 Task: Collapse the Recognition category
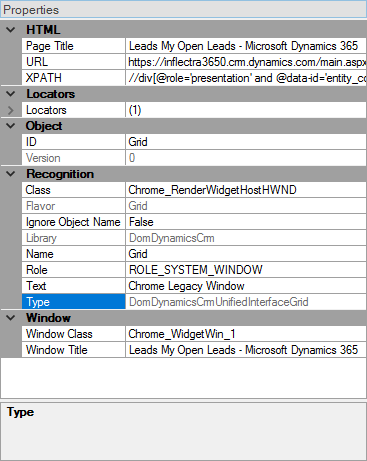pos(11,174)
